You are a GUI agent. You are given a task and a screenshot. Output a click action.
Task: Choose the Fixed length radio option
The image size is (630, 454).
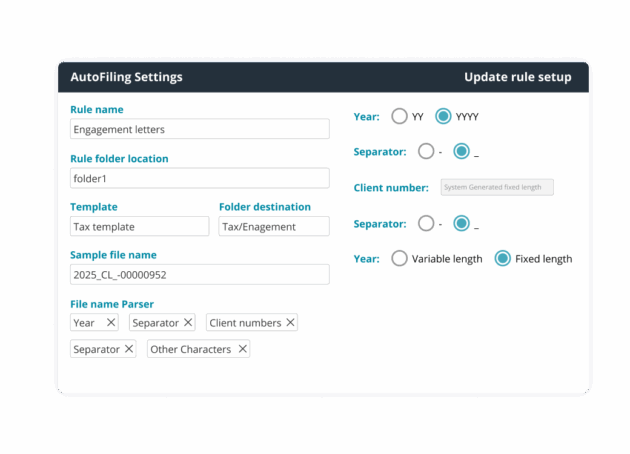click(503, 259)
